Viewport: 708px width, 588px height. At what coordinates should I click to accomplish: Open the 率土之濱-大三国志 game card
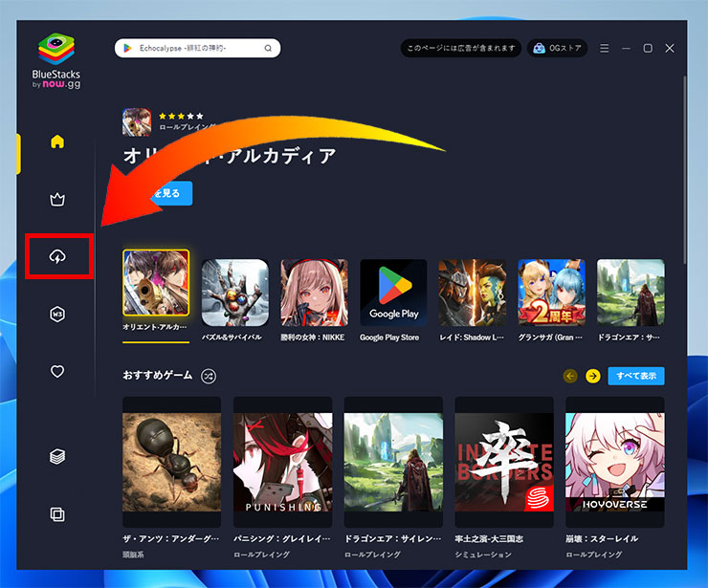(x=504, y=462)
